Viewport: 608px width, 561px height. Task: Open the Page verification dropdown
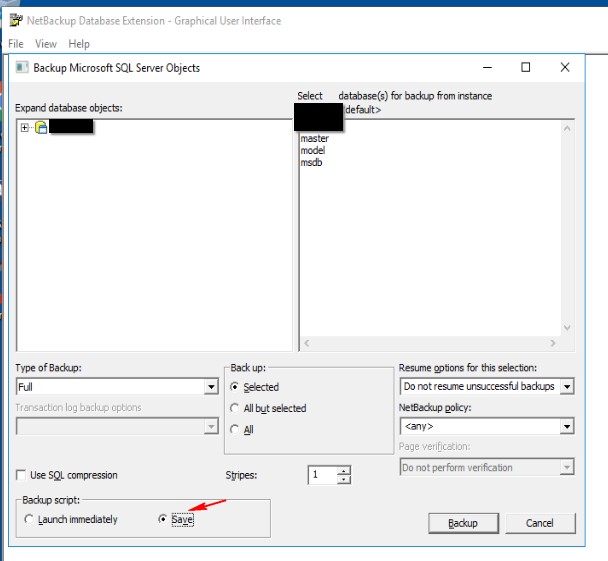[x=567, y=467]
